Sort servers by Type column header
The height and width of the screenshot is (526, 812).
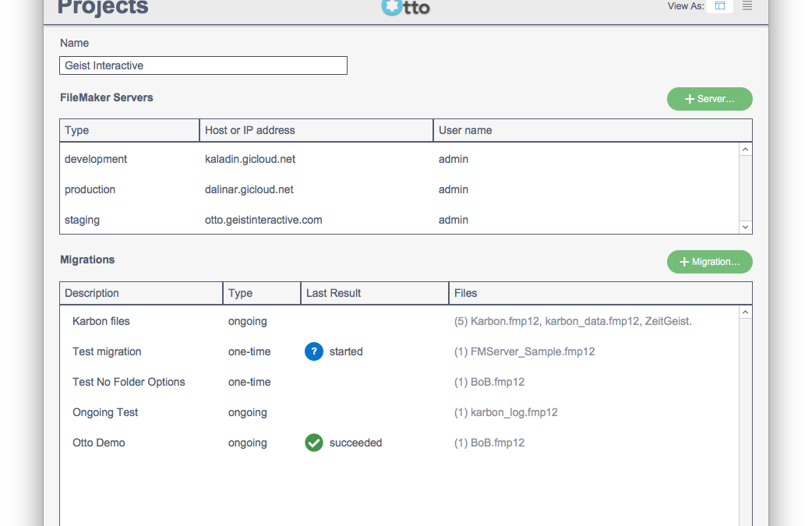pyautogui.click(x=129, y=130)
